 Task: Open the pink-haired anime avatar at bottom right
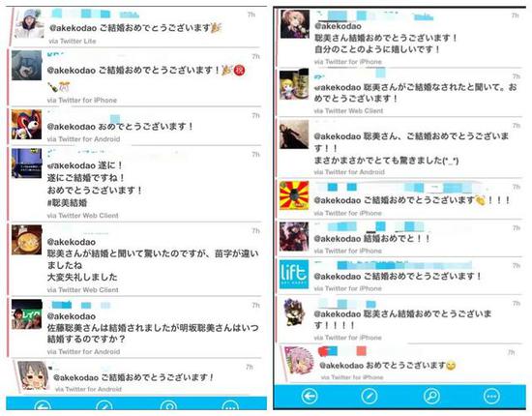299,361
